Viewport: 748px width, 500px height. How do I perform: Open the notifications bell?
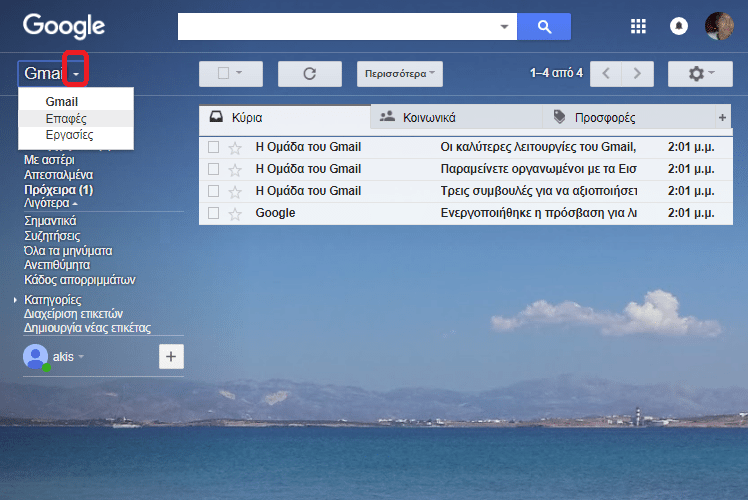point(679,26)
